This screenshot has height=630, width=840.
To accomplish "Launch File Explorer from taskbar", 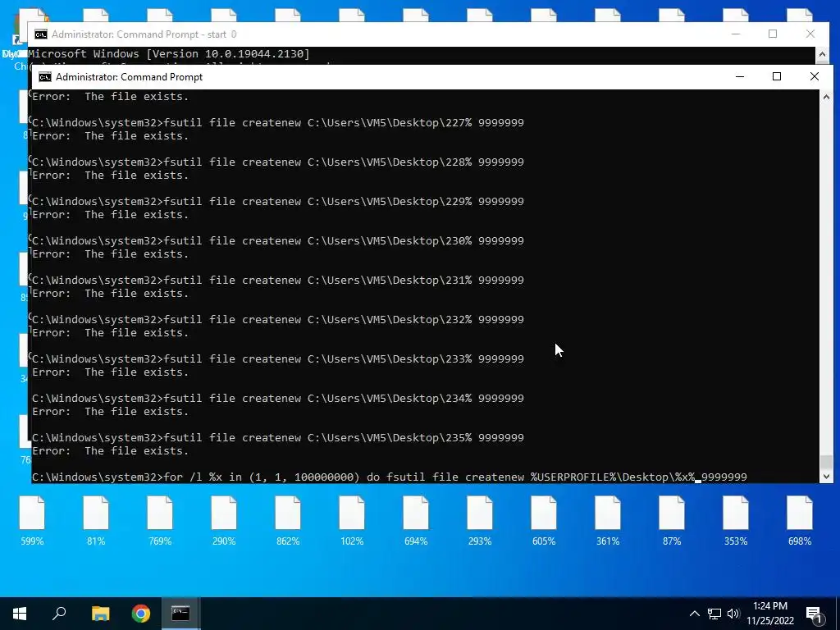I will click(100, 614).
